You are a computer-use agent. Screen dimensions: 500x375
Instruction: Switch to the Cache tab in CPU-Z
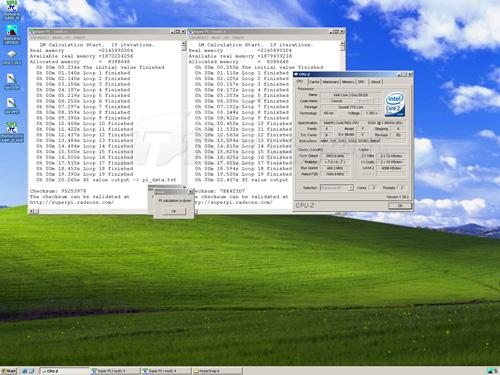tap(314, 82)
